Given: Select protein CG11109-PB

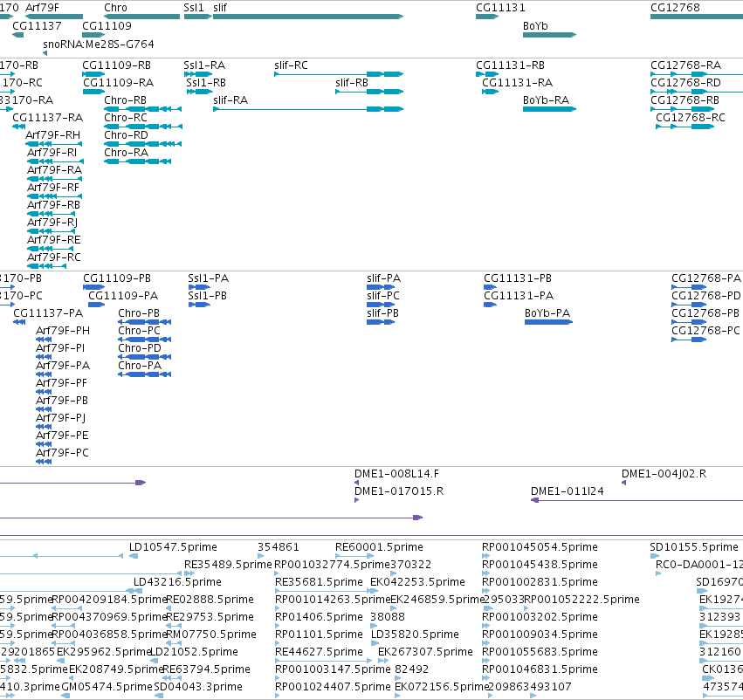Looking at the screenshot, I should pyautogui.click(x=117, y=278).
